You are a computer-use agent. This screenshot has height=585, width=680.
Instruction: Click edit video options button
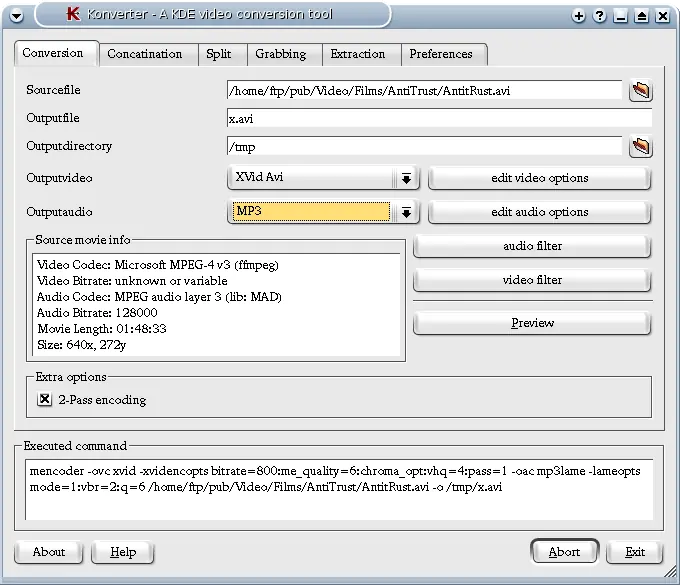(539, 178)
